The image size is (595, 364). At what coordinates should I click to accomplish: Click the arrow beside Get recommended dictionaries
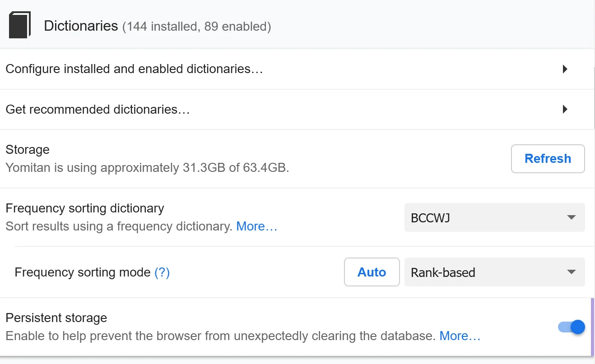click(564, 110)
